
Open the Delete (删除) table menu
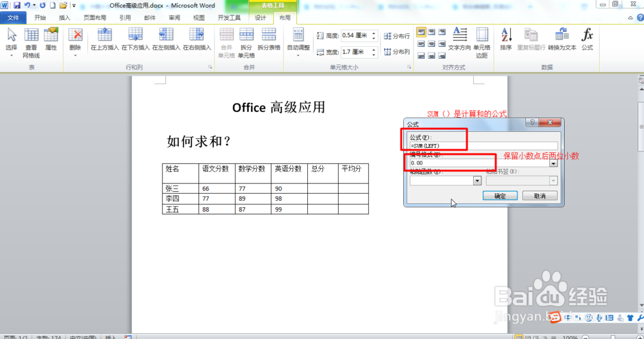[75, 42]
